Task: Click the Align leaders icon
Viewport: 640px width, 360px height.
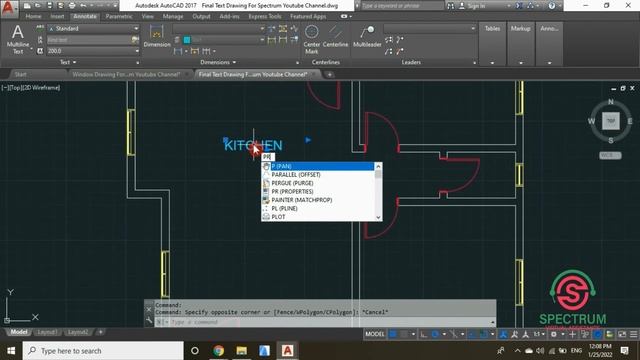Action: click(389, 40)
